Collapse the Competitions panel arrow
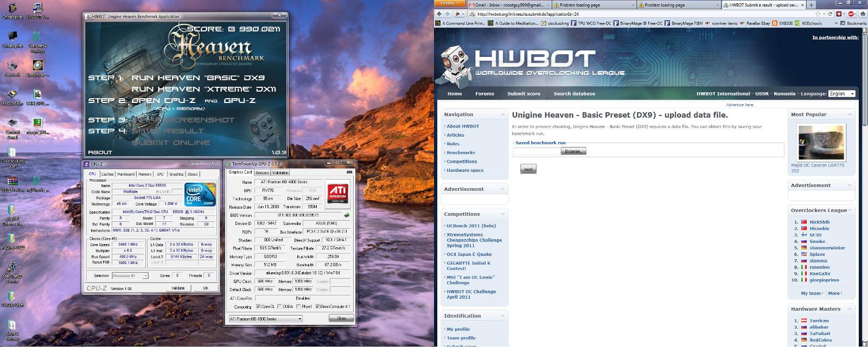 (x=502, y=214)
